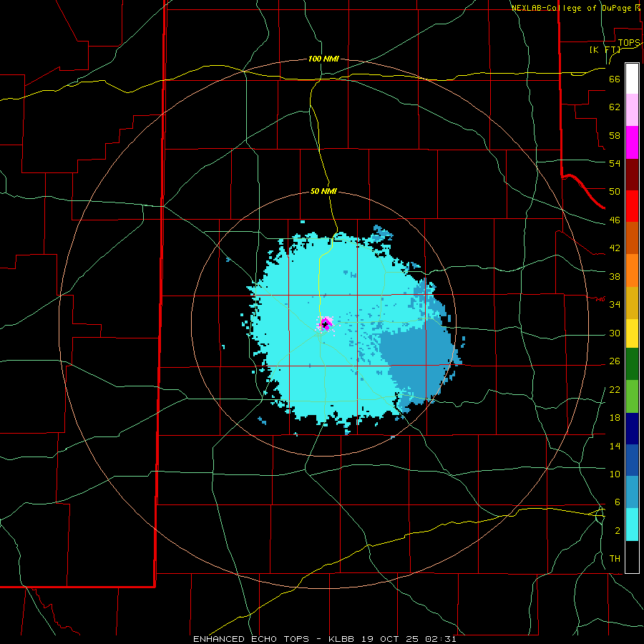
Task: Click the cyan 6 kft legend swatch
Action: pos(632,525)
